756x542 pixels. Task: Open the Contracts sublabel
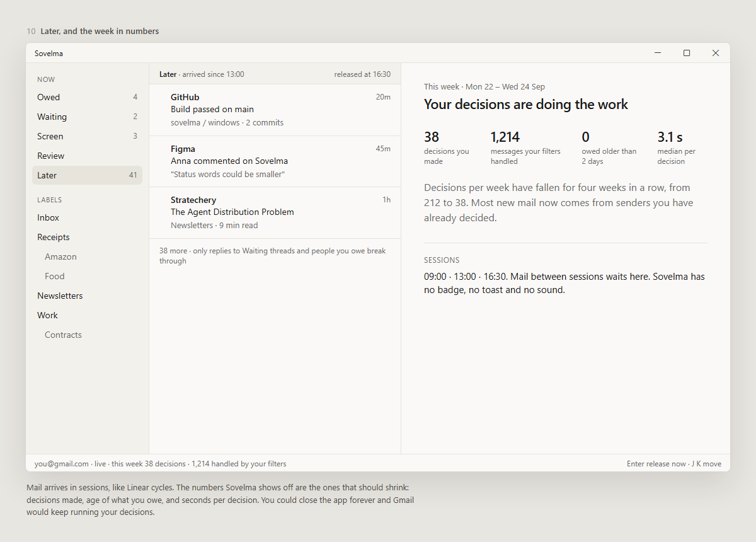click(87, 335)
